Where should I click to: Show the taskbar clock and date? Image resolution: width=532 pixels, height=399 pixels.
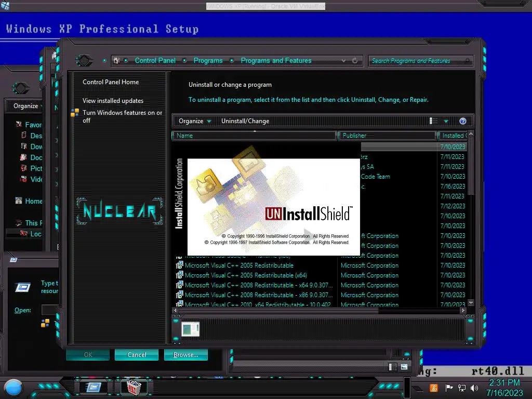tap(504, 388)
